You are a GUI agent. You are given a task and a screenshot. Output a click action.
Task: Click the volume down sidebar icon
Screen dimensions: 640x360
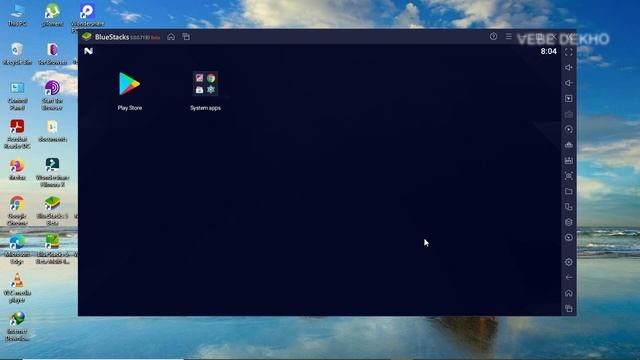569,83
